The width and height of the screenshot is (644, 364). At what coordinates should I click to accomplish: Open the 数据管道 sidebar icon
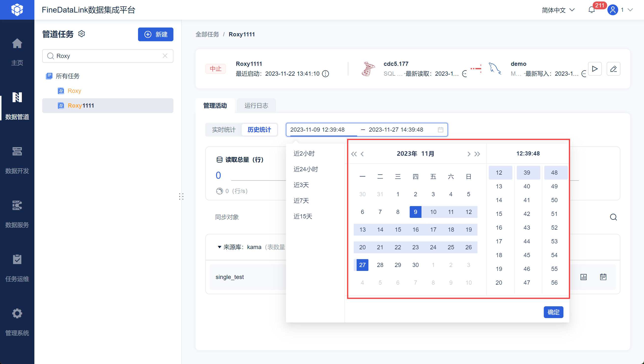click(17, 98)
